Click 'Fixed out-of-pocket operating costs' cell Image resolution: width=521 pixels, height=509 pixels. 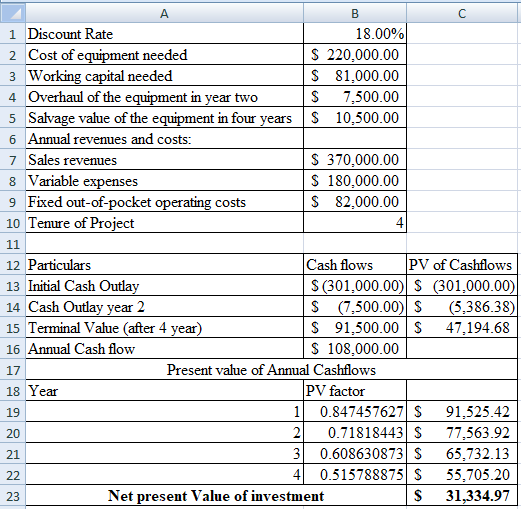coord(164,202)
